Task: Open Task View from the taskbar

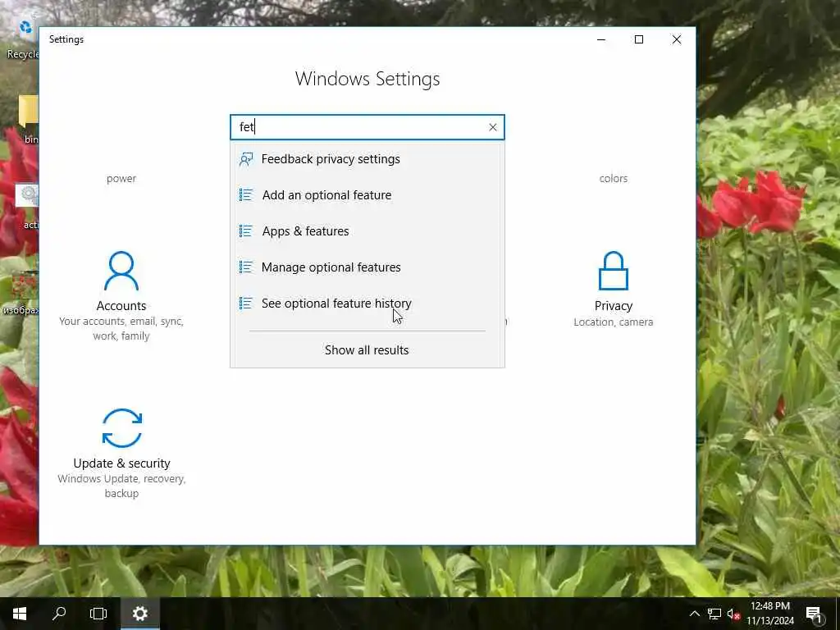Action: [x=98, y=614]
